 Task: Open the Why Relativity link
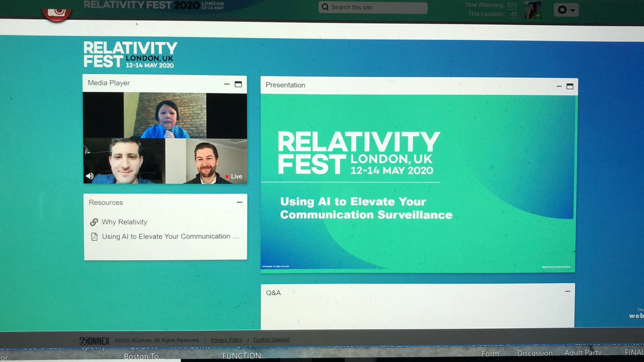pyautogui.click(x=125, y=222)
